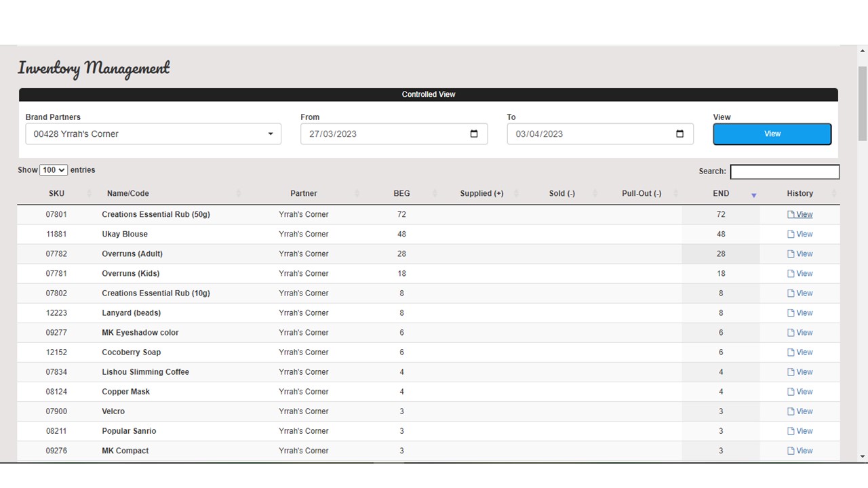868x488 pixels.
Task: Click the page vertical scrollbar thumb
Action: point(863,104)
